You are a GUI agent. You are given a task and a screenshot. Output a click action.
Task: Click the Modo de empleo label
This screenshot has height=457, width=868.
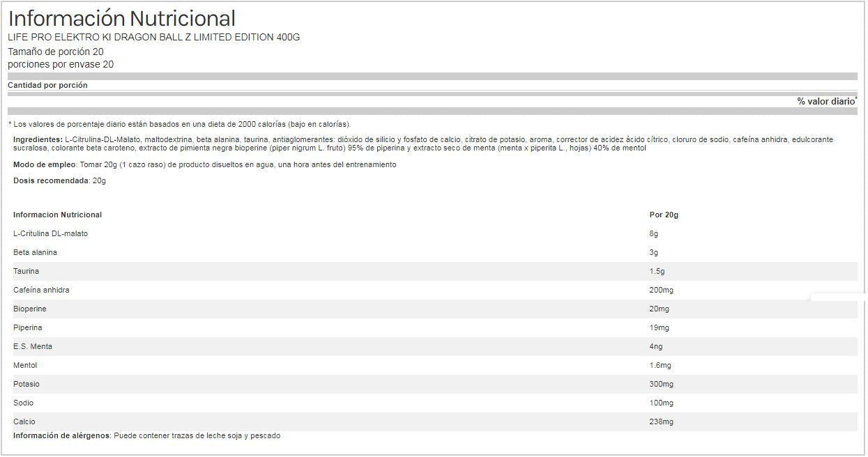(44, 164)
